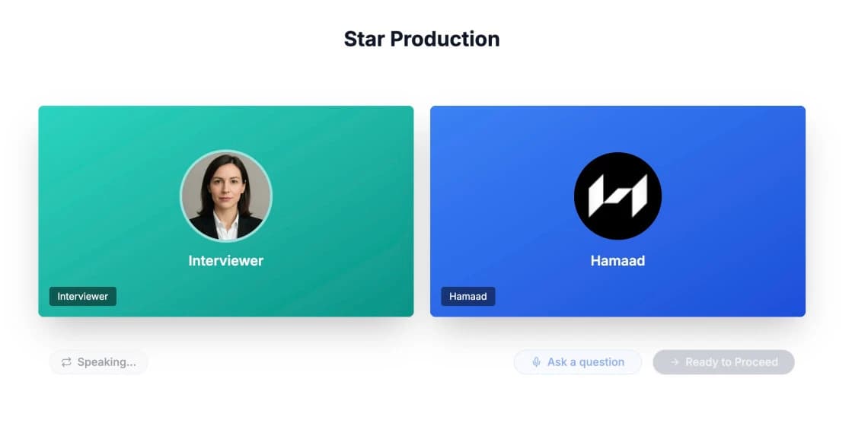
Task: Click the Interviewer's face in the avatar
Action: [x=227, y=188]
